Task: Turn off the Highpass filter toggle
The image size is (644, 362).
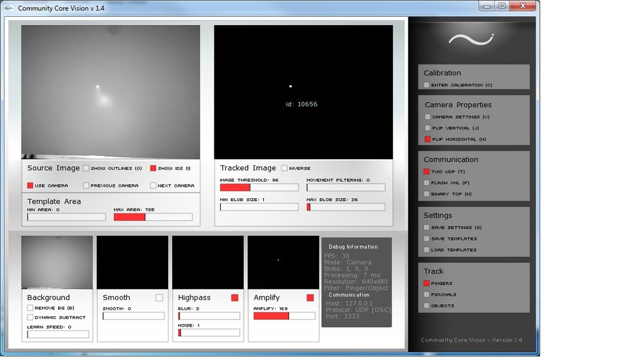Action: coord(235,298)
